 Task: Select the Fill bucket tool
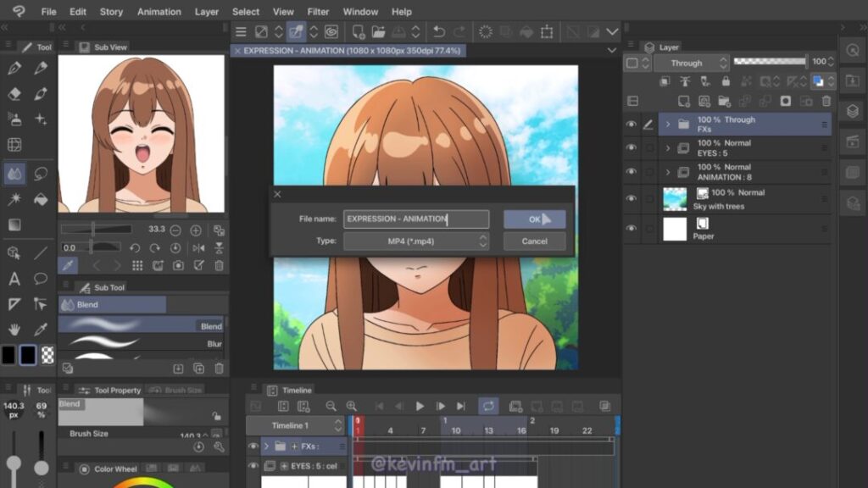point(40,199)
